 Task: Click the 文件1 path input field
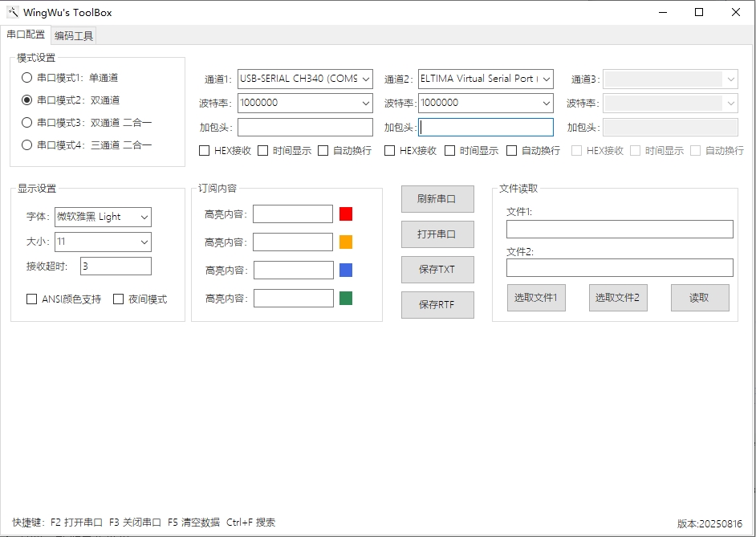[x=620, y=230]
